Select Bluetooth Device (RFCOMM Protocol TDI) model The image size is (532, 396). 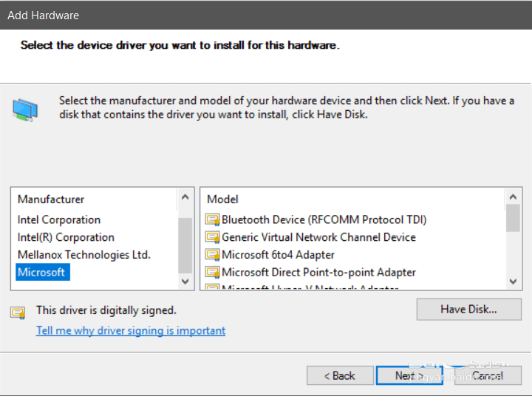click(324, 219)
